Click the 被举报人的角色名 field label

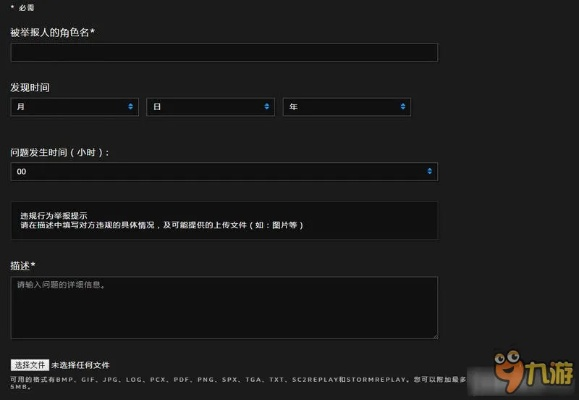(x=52, y=33)
